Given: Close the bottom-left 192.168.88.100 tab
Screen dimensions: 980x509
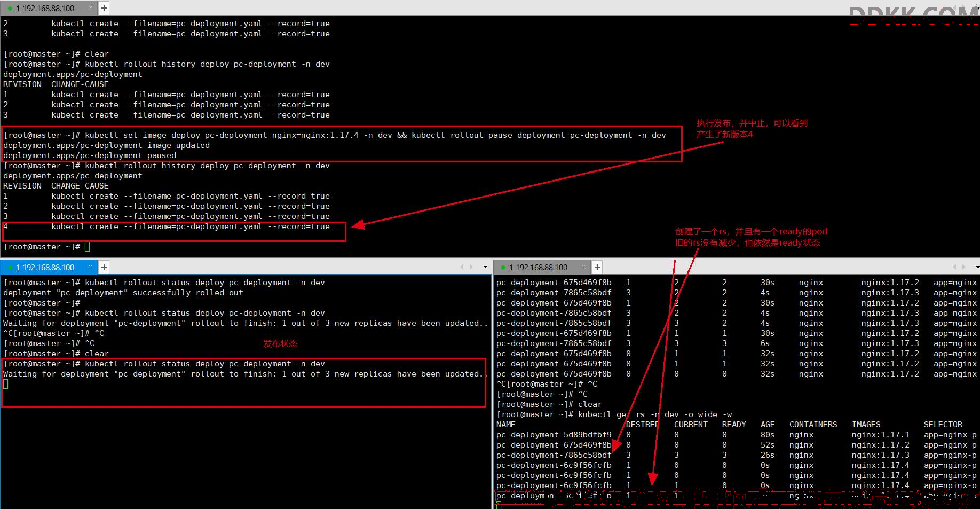Looking at the screenshot, I should pos(90,267).
